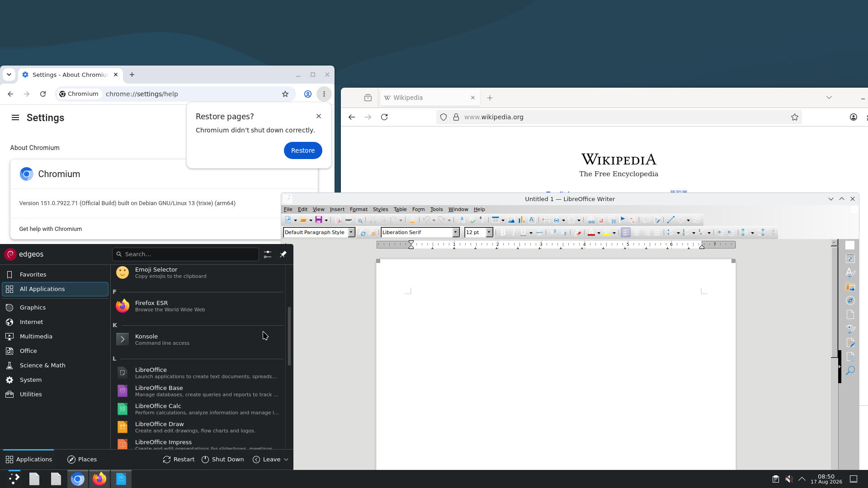Screen dimensions: 868x488
Task: Open Writer File menu
Action: [288, 209]
